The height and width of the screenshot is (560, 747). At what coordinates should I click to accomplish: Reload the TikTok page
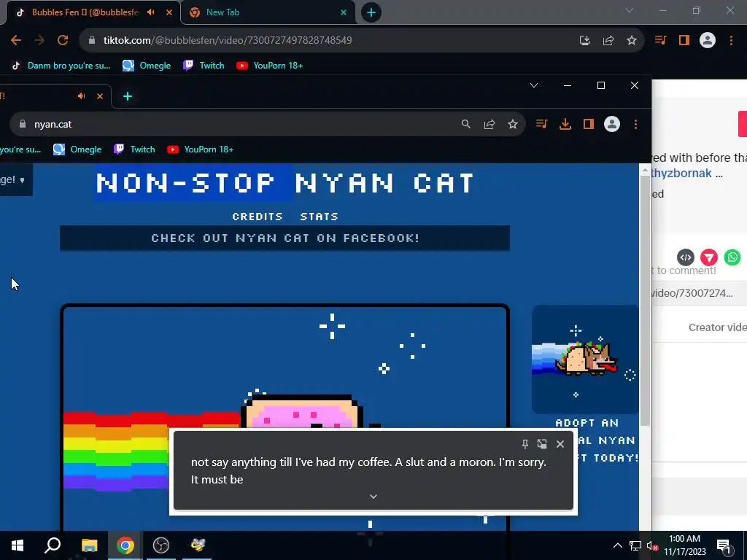click(63, 41)
